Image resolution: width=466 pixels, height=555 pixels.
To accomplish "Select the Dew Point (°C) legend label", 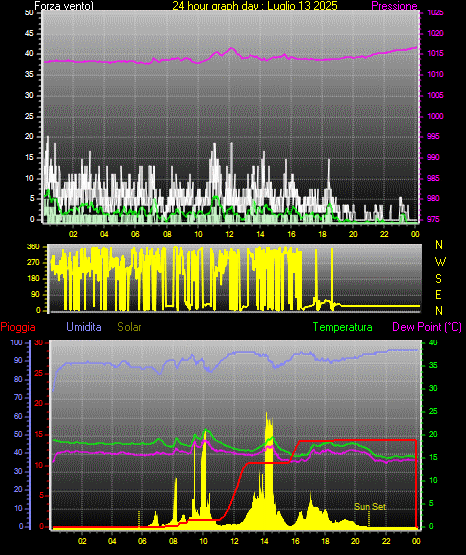I will click(427, 327).
